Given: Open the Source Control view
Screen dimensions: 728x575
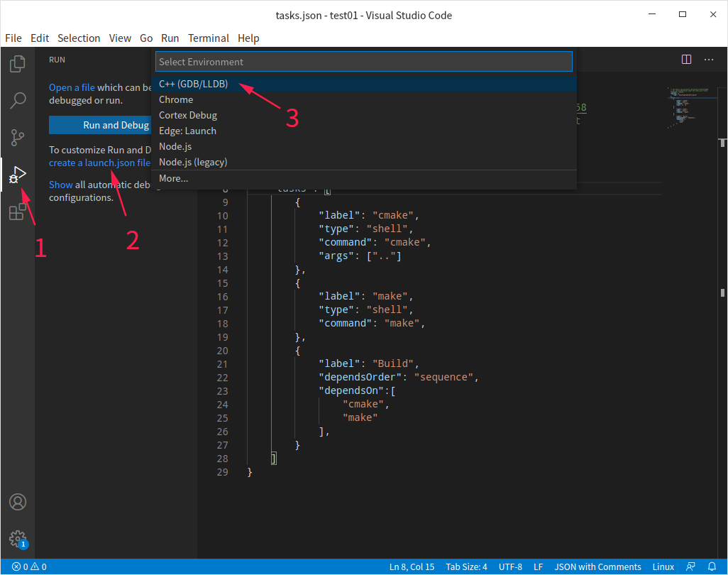Looking at the screenshot, I should tap(18, 137).
